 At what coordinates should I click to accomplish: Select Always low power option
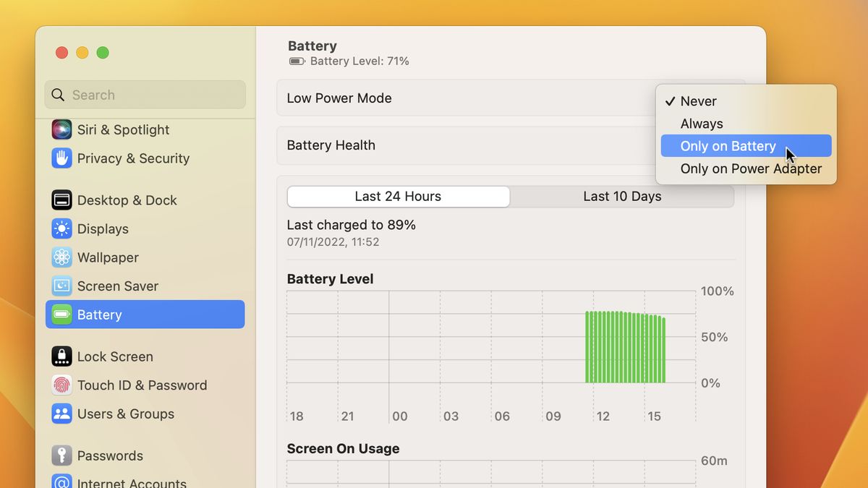click(x=701, y=124)
